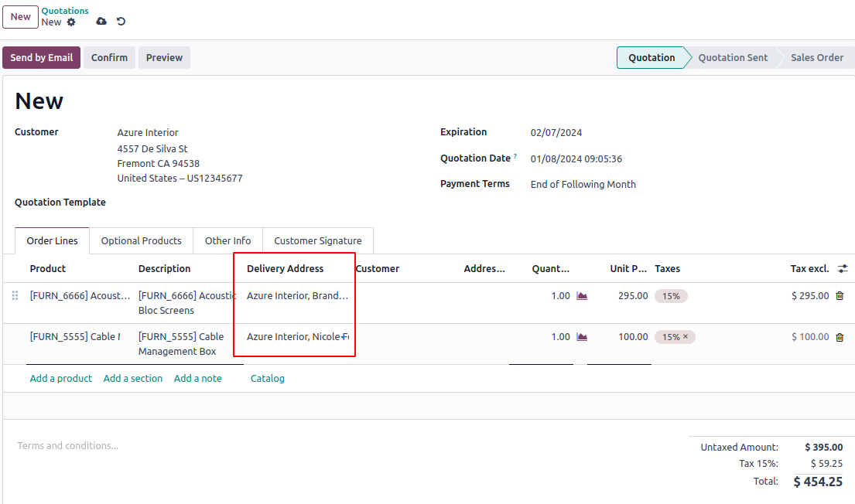Open the customer Preview
The height and width of the screenshot is (504, 855).
164,58
